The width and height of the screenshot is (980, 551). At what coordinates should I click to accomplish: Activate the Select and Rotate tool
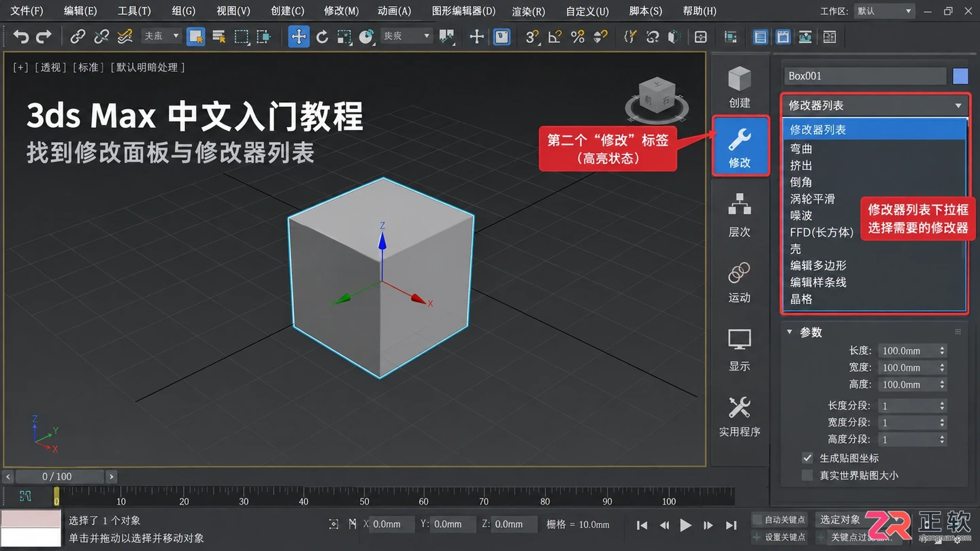[322, 37]
